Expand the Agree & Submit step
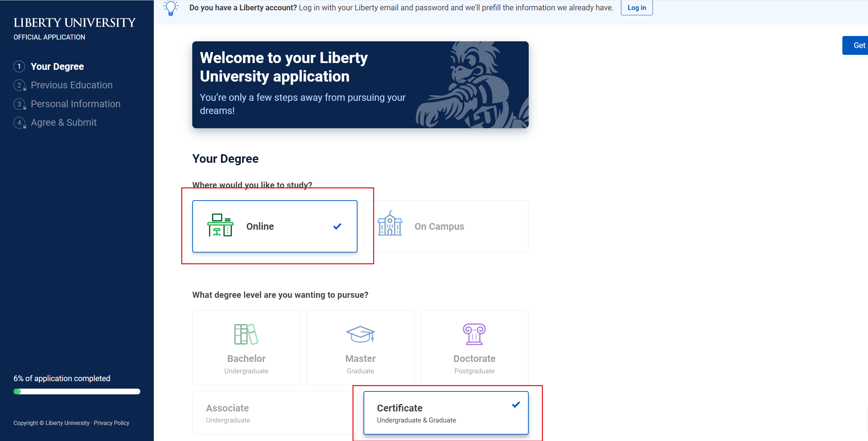 click(x=63, y=123)
